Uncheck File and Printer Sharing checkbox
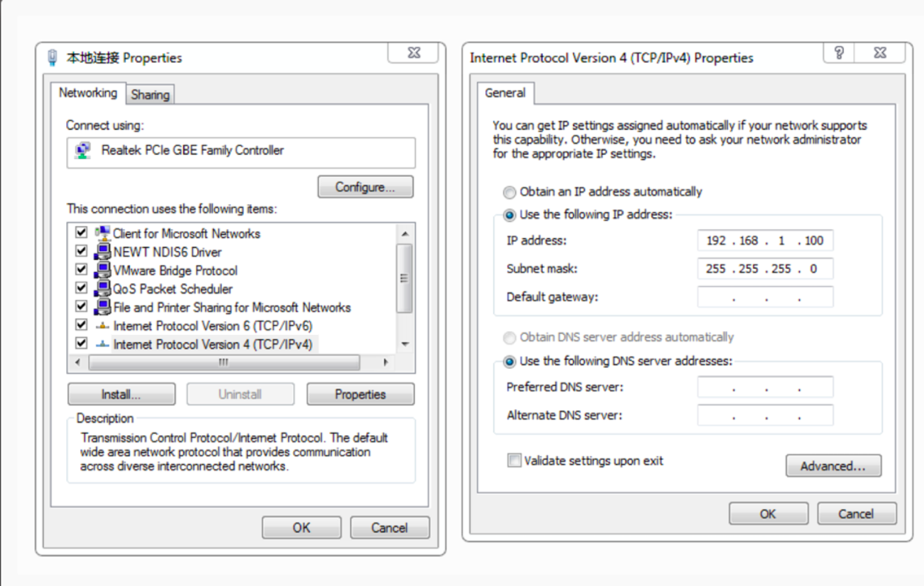The width and height of the screenshot is (924, 586). click(82, 307)
